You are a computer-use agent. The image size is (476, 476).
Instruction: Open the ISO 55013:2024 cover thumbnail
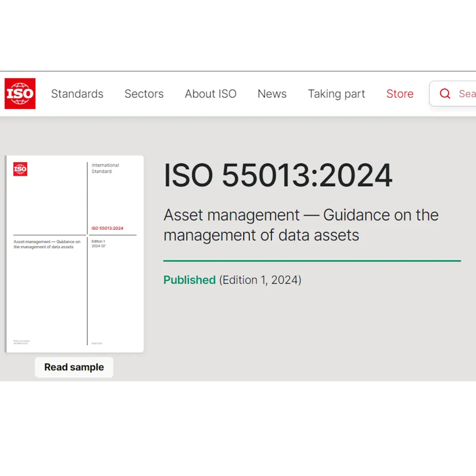click(74, 254)
